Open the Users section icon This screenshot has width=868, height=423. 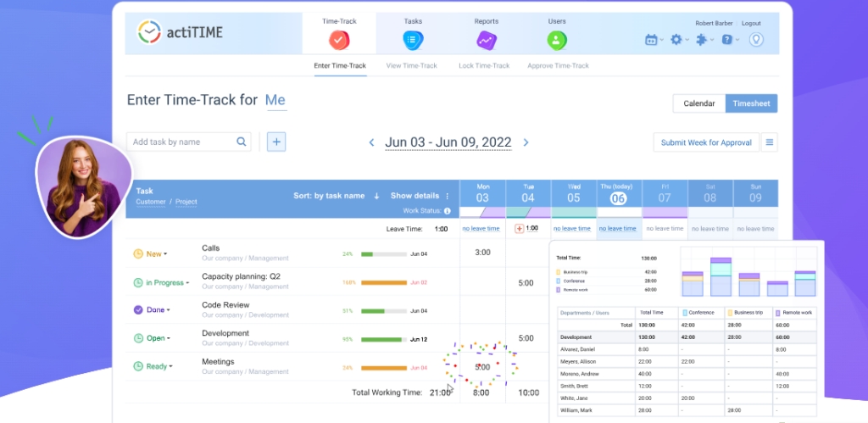[557, 40]
